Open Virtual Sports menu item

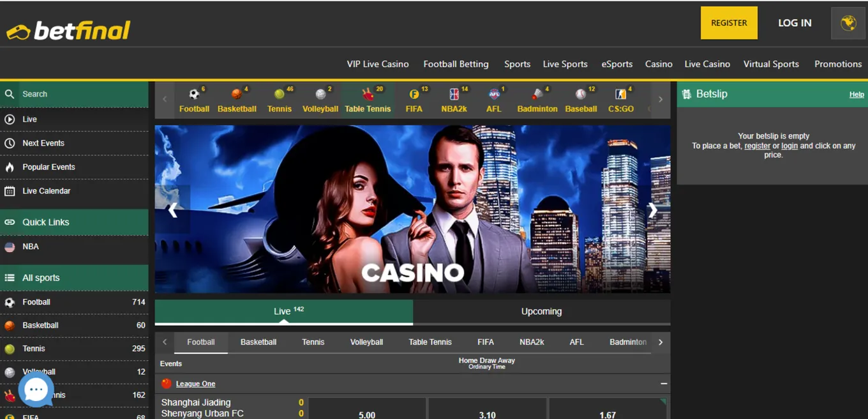[x=771, y=64]
